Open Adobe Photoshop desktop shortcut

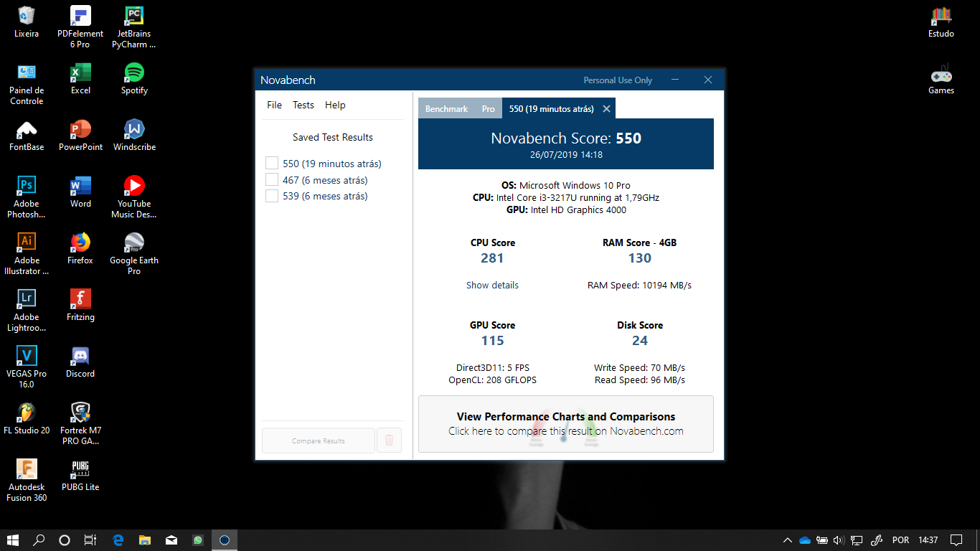pyautogui.click(x=27, y=197)
